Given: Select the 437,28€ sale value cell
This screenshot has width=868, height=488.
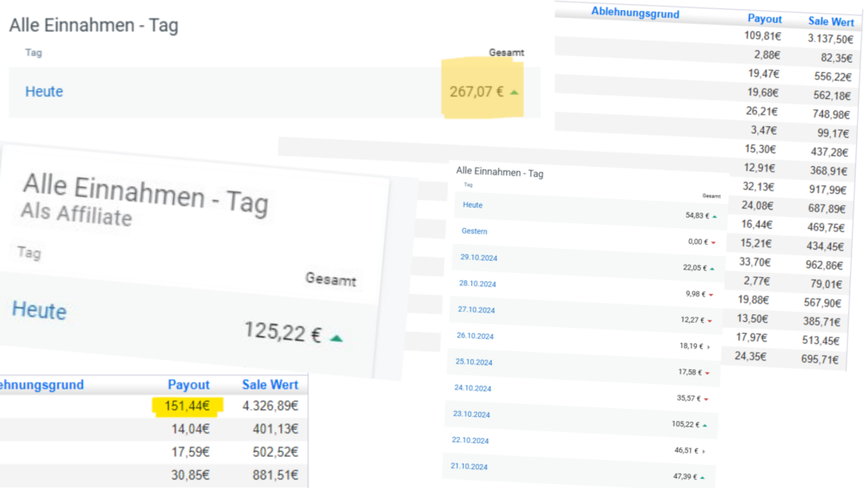Looking at the screenshot, I should [829, 152].
